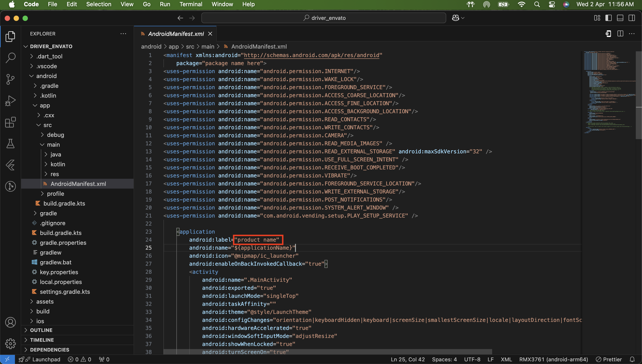
Task: Open the Terminal menu
Action: point(191,4)
